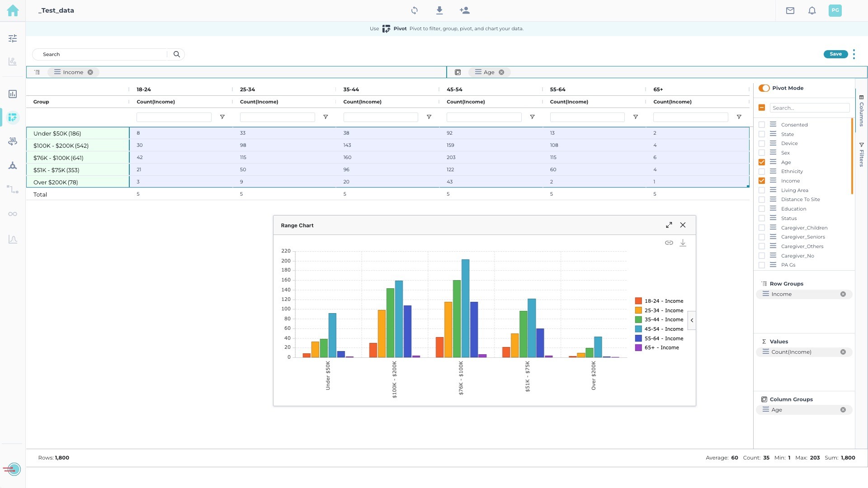The width and height of the screenshot is (868, 488).
Task: Click the download icon in top toolbar
Action: point(439,10)
